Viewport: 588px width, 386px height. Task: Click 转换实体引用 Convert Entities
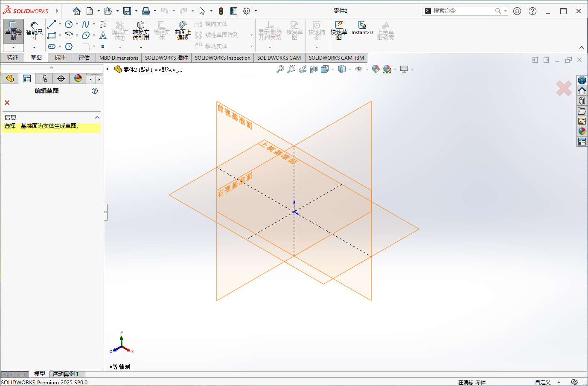point(141,31)
